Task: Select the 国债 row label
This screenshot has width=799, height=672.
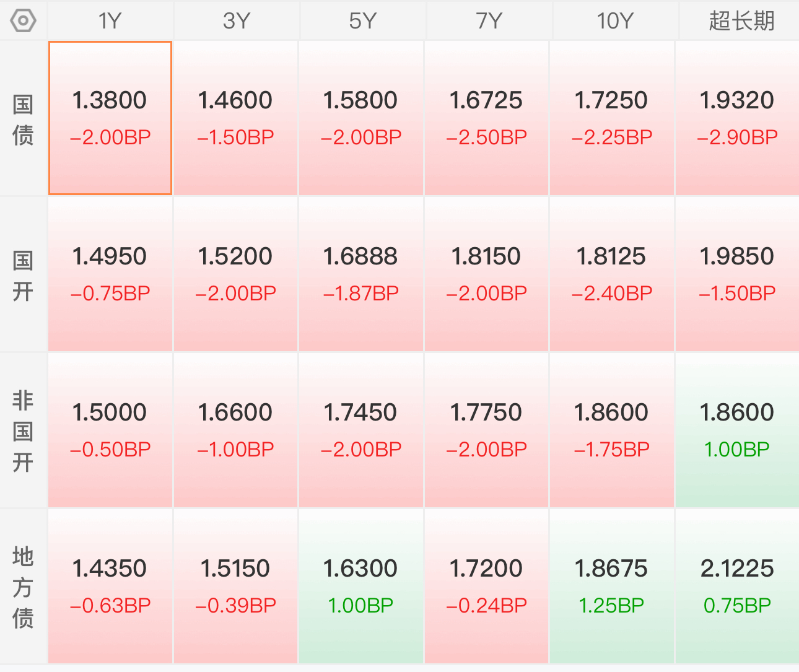Action: tap(23, 119)
